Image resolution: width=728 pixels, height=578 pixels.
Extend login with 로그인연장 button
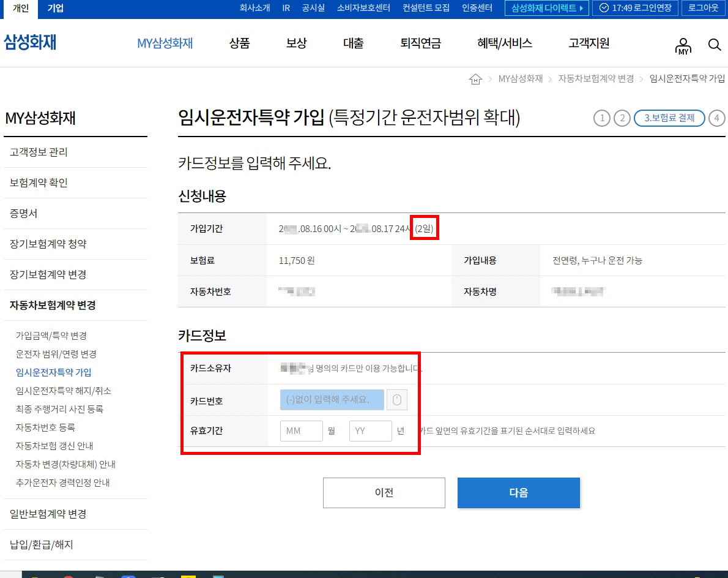pyautogui.click(x=635, y=8)
